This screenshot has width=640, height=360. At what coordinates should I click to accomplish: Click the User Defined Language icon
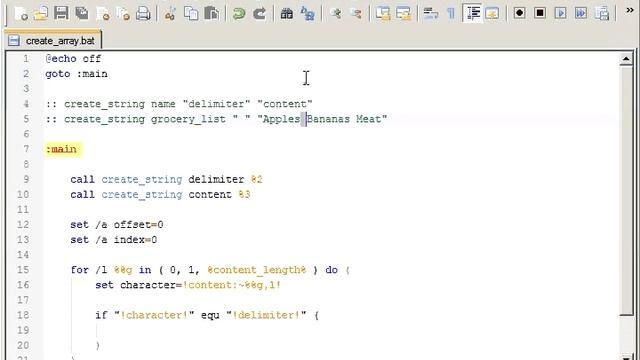[x=492, y=13]
